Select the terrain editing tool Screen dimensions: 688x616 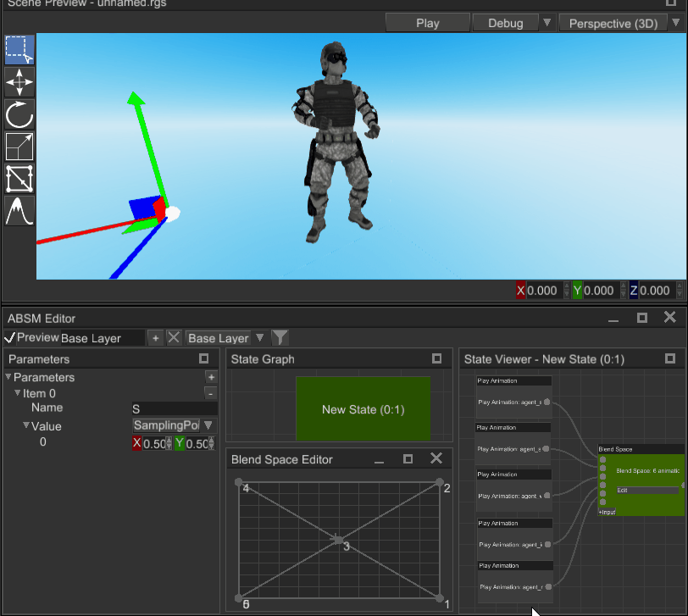click(19, 211)
